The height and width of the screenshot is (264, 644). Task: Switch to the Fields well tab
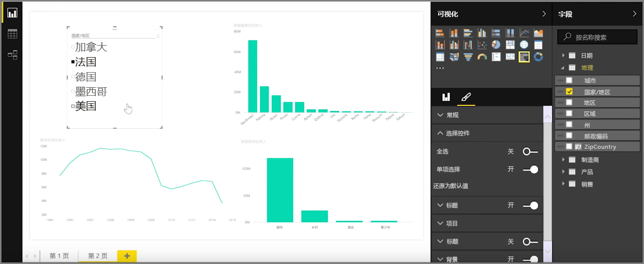point(446,97)
